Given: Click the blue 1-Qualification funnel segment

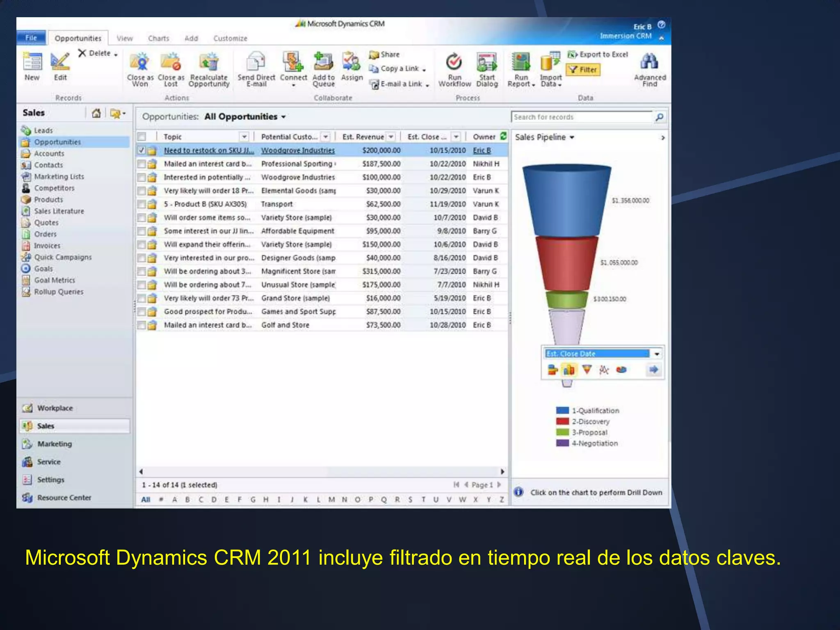Looking at the screenshot, I should (566, 201).
